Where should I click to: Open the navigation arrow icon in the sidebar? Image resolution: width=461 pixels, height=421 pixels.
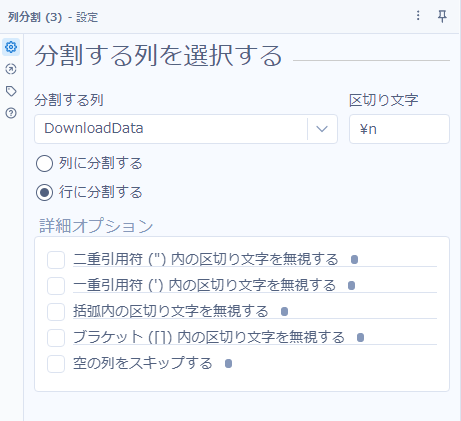coord(11,69)
